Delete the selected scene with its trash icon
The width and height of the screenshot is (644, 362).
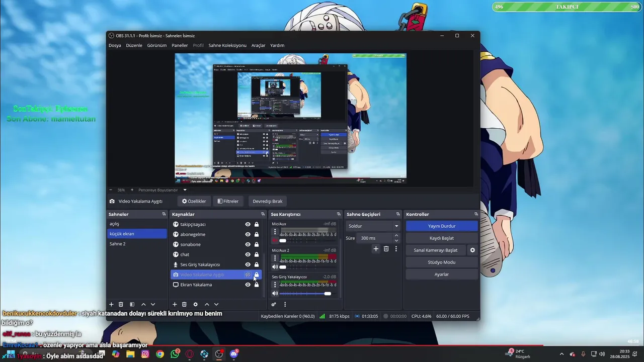121,304
